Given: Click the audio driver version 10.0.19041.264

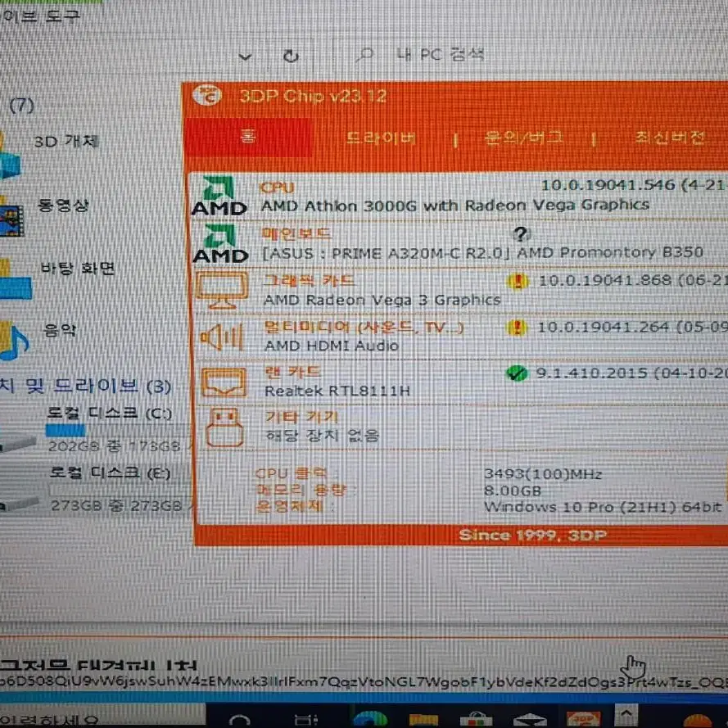Looking at the screenshot, I should [603, 328].
